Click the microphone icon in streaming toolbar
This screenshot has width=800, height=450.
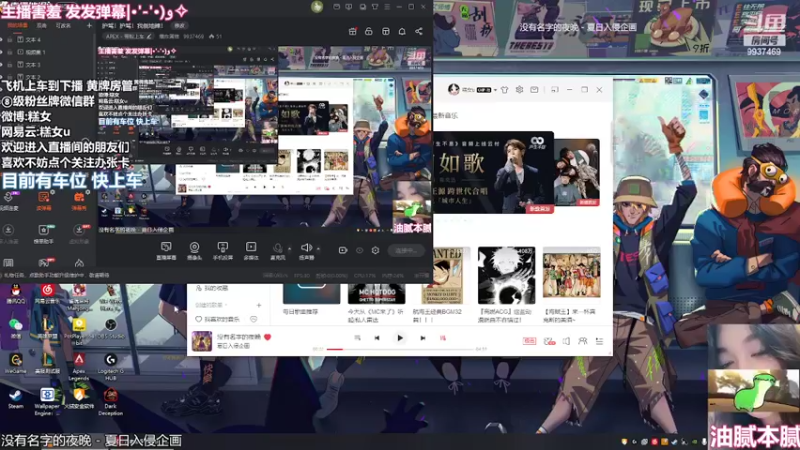(x=278, y=248)
